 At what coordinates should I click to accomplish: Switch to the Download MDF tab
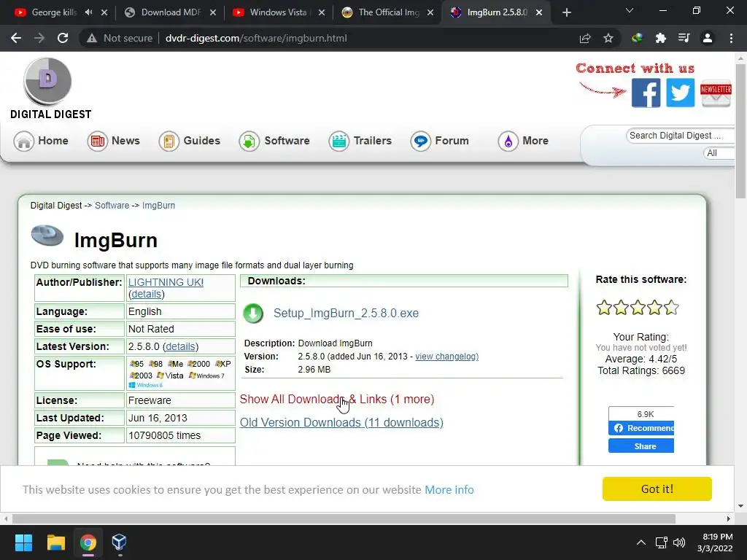[x=169, y=12]
